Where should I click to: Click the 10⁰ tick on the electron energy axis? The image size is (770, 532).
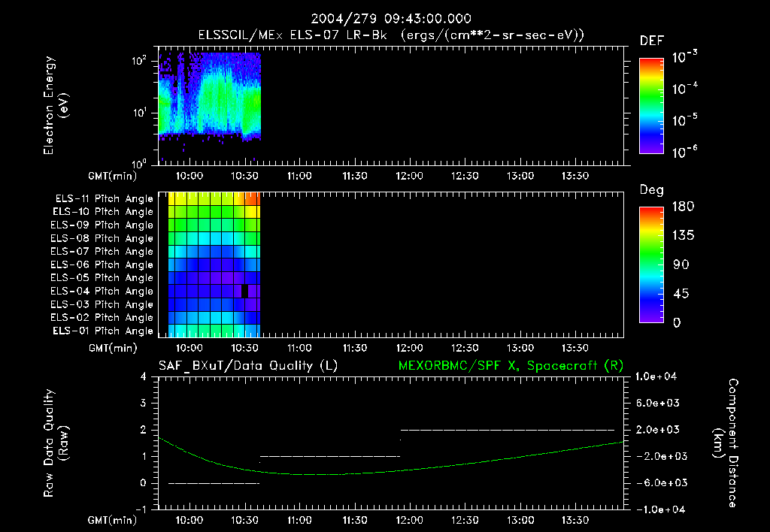[139, 164]
